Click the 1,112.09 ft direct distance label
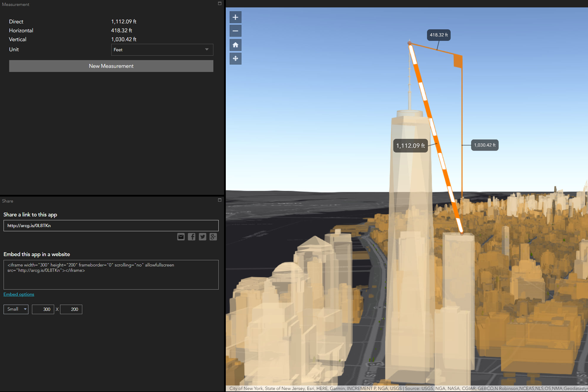Image resolution: width=588 pixels, height=392 pixels. pos(410,146)
